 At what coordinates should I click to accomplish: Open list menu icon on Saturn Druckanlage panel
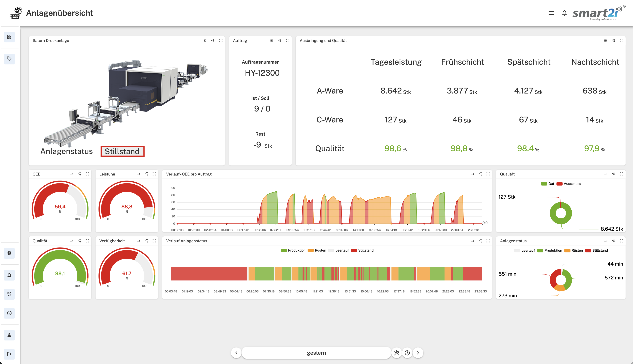tap(205, 40)
